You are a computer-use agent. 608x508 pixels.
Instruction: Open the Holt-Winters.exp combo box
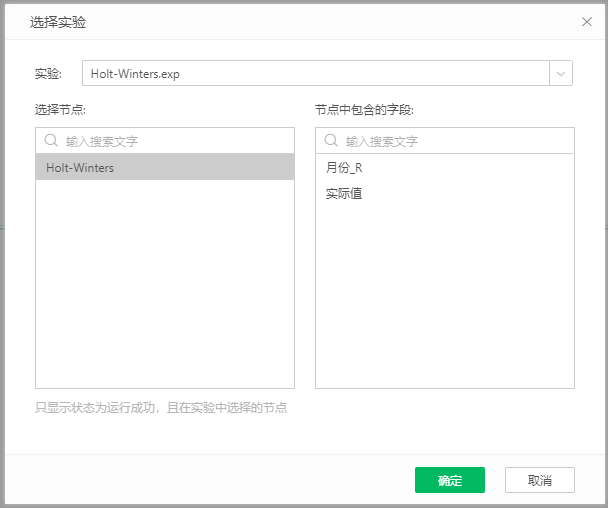tap(315, 74)
